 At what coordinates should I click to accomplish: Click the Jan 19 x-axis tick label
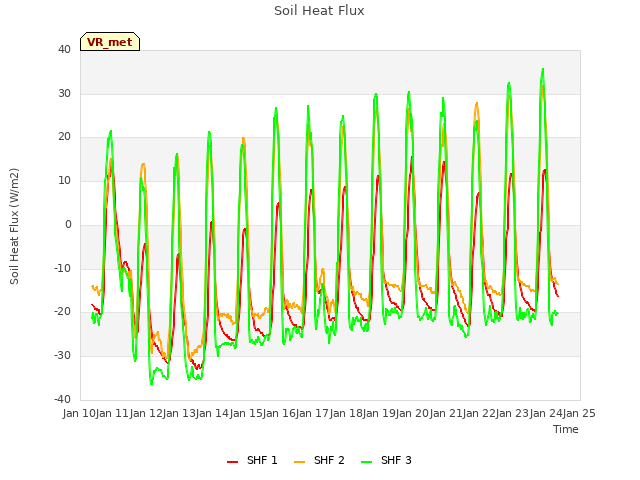(379, 413)
